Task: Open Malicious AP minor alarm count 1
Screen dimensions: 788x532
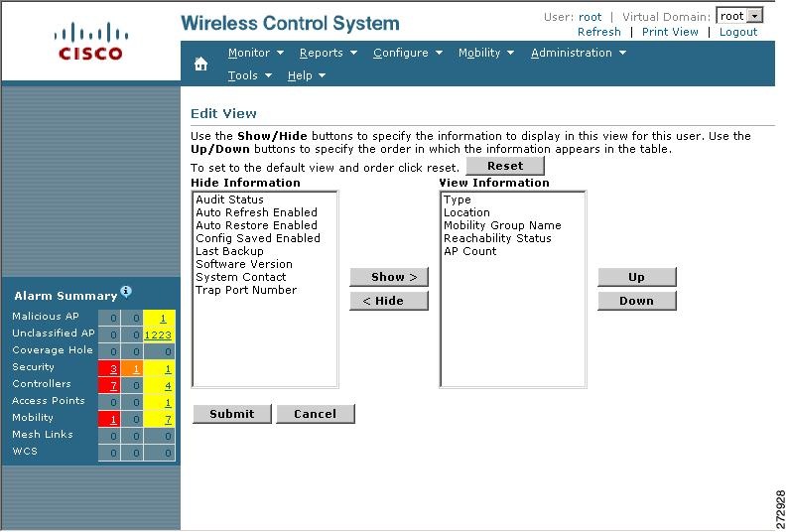Action: 163,319
